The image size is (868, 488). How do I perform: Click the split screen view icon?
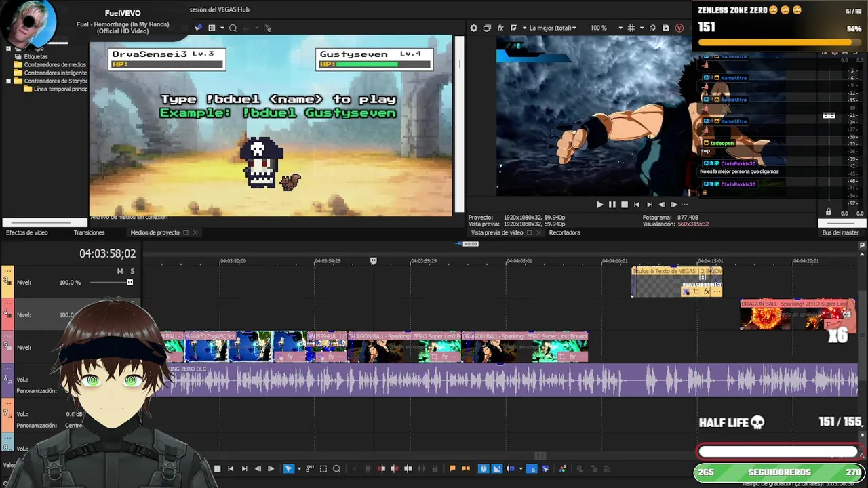[x=514, y=28]
